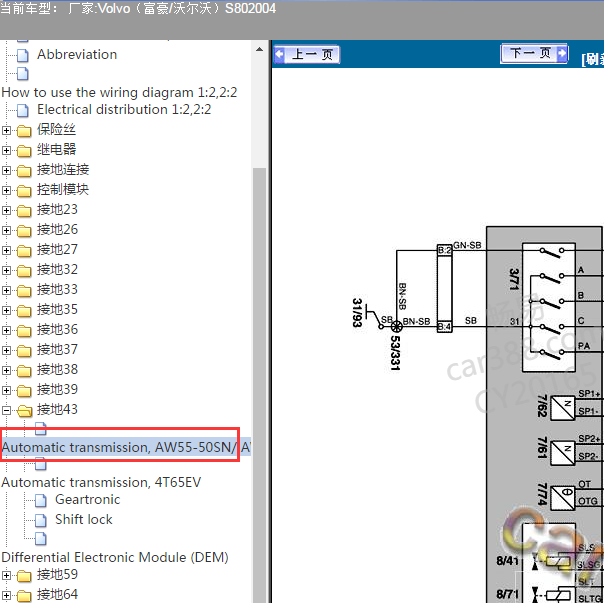The width and height of the screenshot is (604, 603).
Task: Open How to use the wiring diagram 1:2,2:2
Action: tap(119, 92)
